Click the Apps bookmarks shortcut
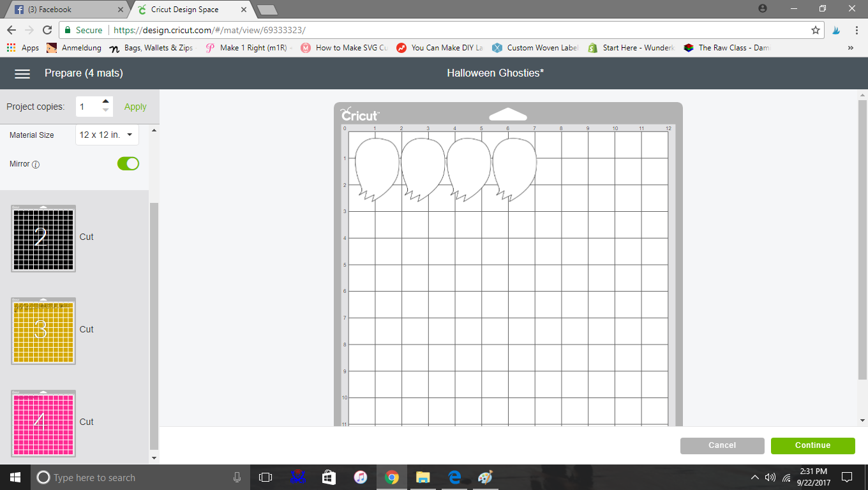This screenshot has width=868, height=490. 23,48
